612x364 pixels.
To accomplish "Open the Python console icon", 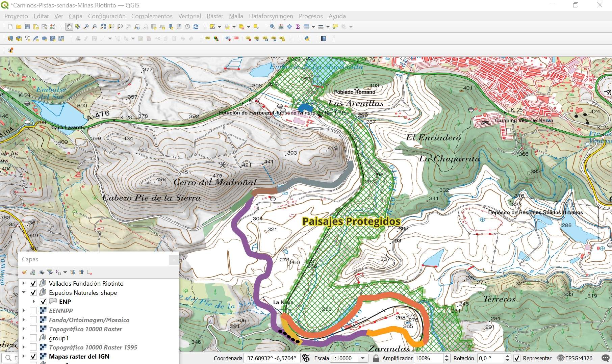I will 307,38.
